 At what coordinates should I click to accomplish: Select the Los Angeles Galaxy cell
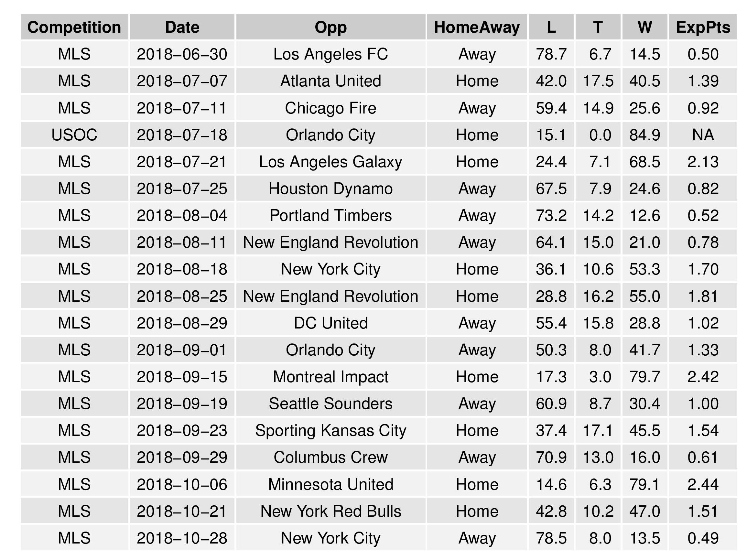pos(330,162)
